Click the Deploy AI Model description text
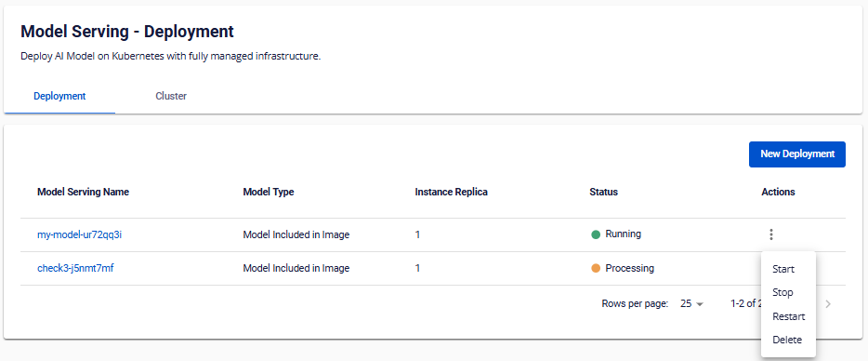868x361 pixels. tap(170, 57)
